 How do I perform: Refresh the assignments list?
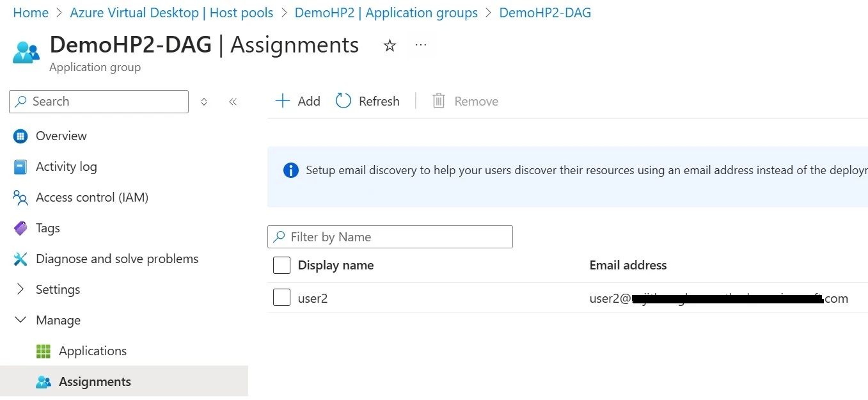[368, 101]
